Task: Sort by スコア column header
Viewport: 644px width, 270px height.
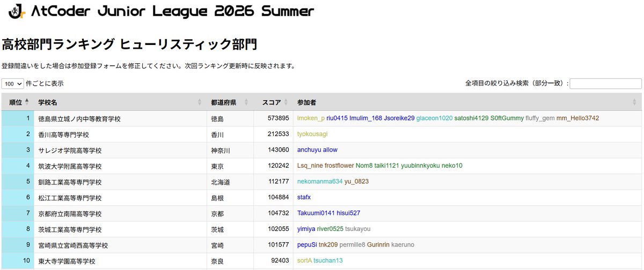Action: pos(273,102)
